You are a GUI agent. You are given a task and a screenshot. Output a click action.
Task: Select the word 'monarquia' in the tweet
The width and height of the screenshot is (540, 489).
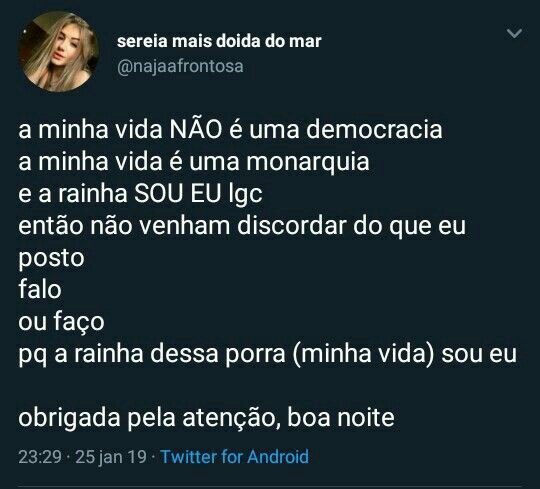click(x=308, y=162)
